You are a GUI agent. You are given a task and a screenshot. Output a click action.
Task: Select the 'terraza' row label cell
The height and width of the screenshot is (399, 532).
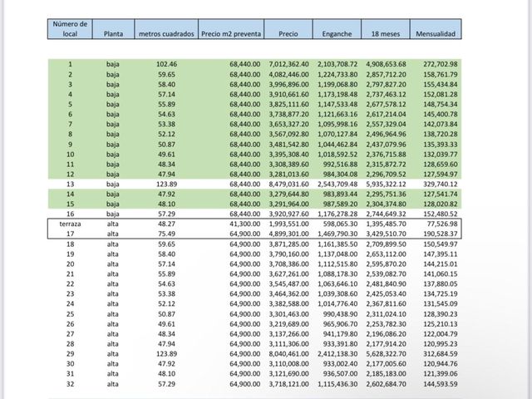pos(70,224)
